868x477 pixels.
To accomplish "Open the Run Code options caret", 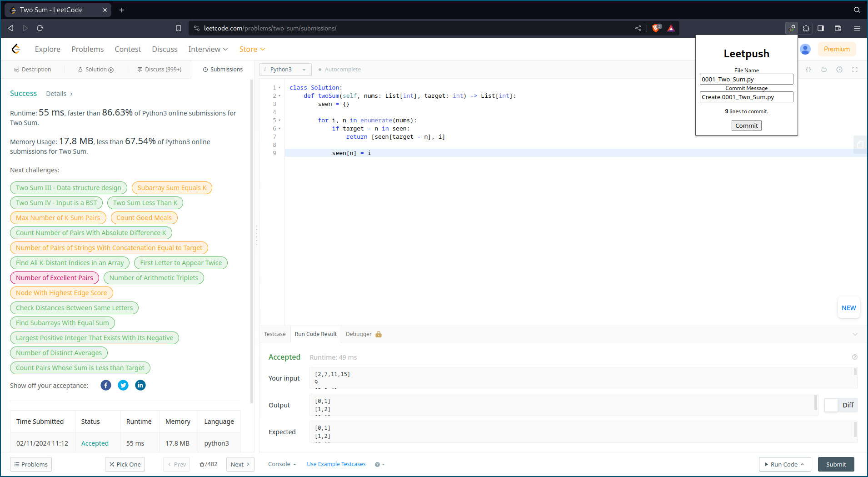I will coord(802,464).
